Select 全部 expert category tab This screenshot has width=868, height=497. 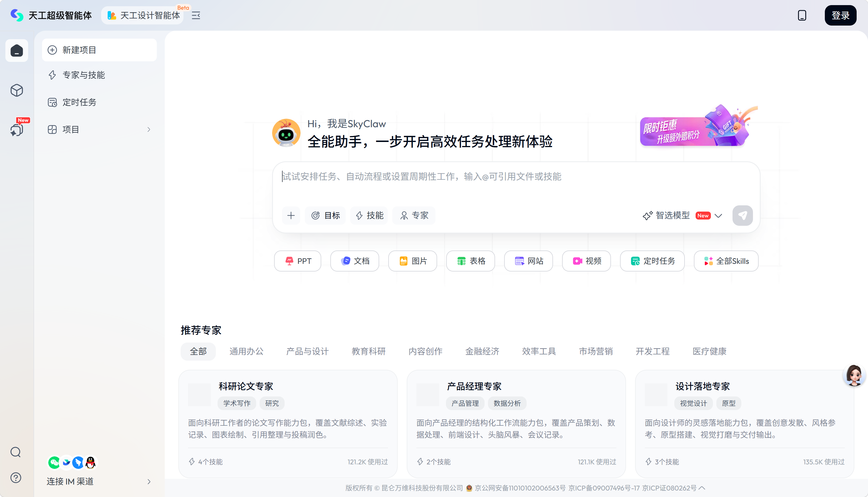198,351
